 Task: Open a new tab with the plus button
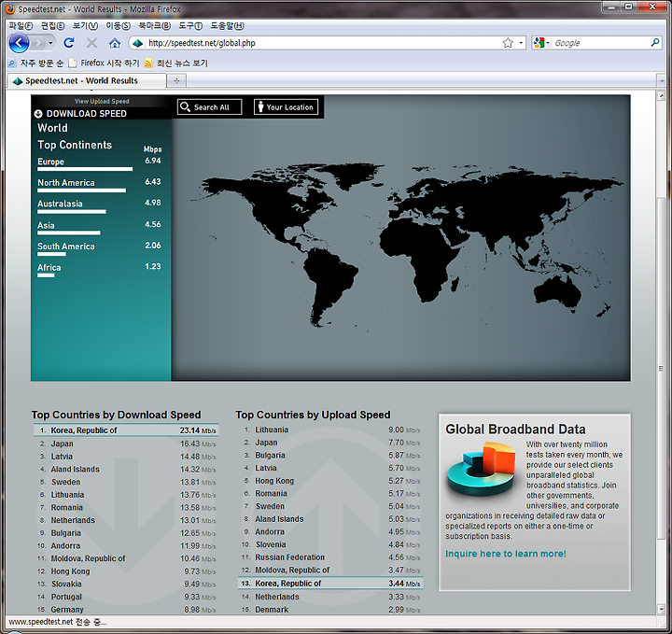(x=176, y=80)
